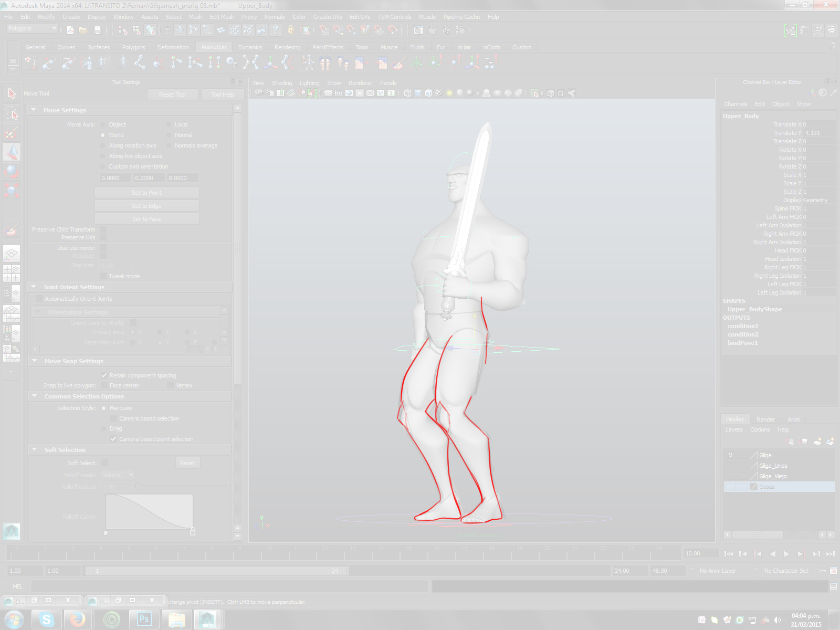Switch to the Deformation shelf tab
The height and width of the screenshot is (630, 840).
pos(173,47)
